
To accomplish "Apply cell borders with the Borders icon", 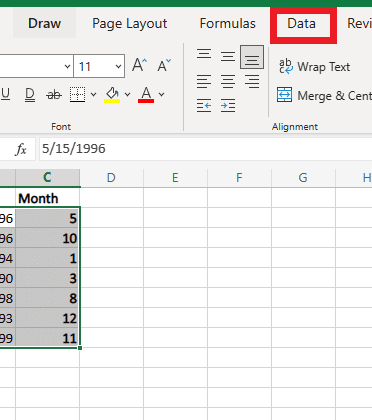I will coord(77,95).
